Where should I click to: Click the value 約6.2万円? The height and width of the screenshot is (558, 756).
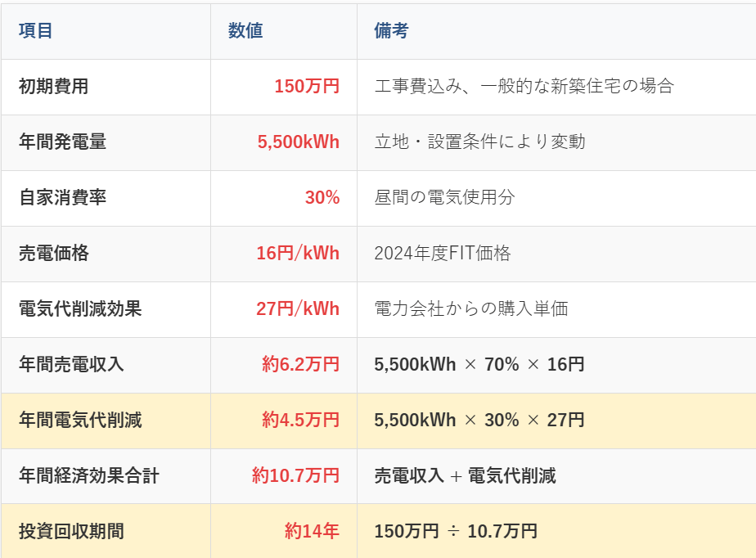301,365
